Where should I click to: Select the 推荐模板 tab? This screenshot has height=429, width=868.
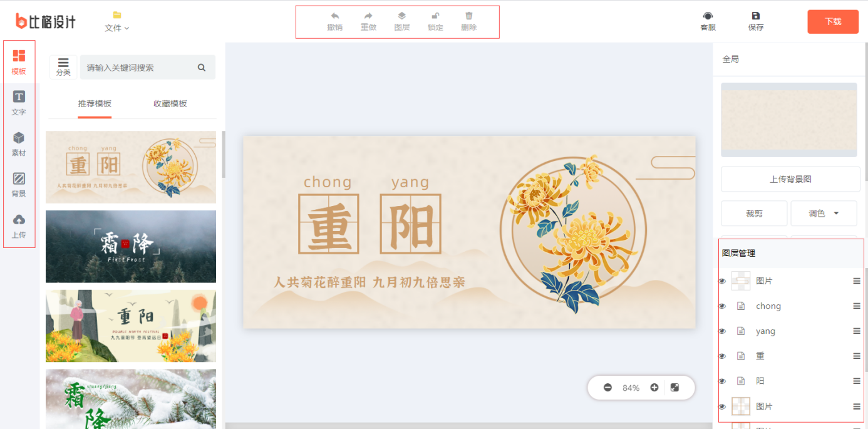[95, 104]
